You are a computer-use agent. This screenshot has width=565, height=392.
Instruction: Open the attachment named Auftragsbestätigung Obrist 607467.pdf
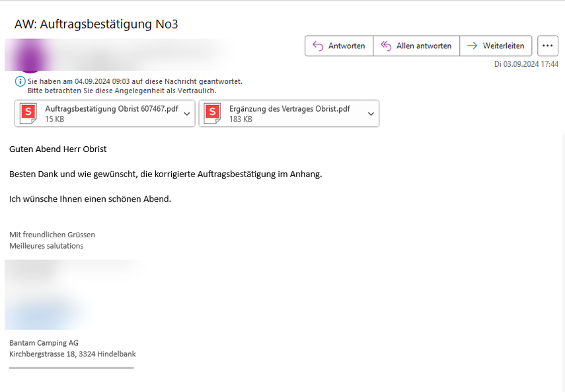[111, 109]
